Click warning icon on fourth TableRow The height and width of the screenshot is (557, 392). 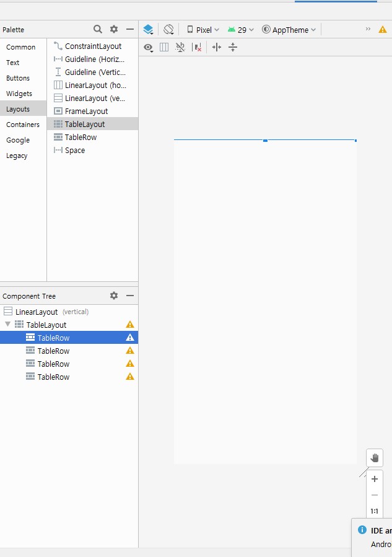coord(130,377)
